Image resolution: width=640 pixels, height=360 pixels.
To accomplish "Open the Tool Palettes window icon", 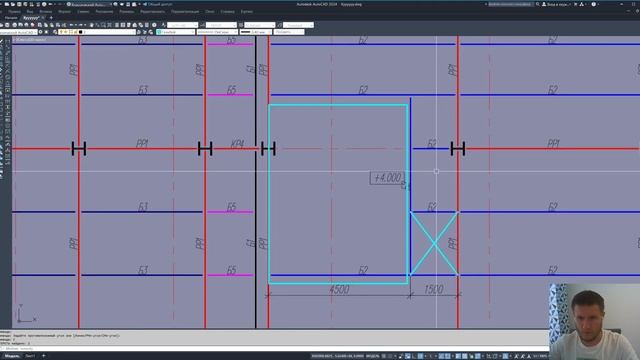I will pyautogui.click(x=129, y=25).
